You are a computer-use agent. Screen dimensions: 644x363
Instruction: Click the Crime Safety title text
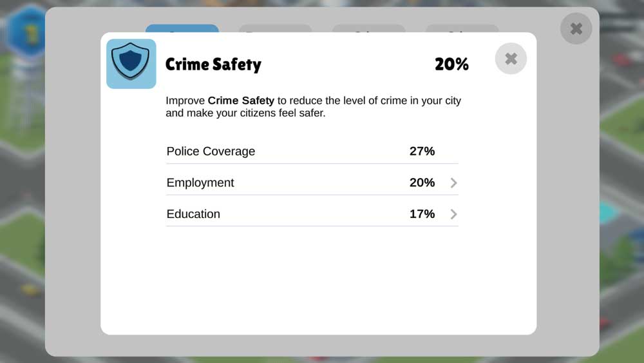(213, 64)
